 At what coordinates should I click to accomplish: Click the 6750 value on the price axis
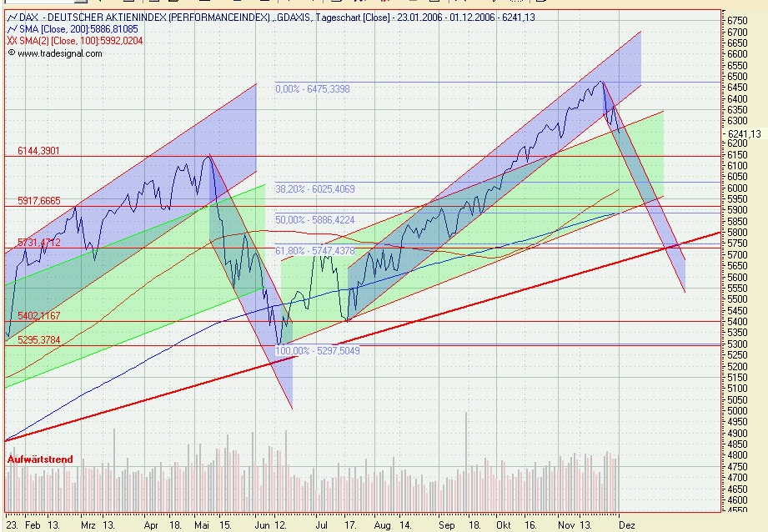tap(738, 21)
